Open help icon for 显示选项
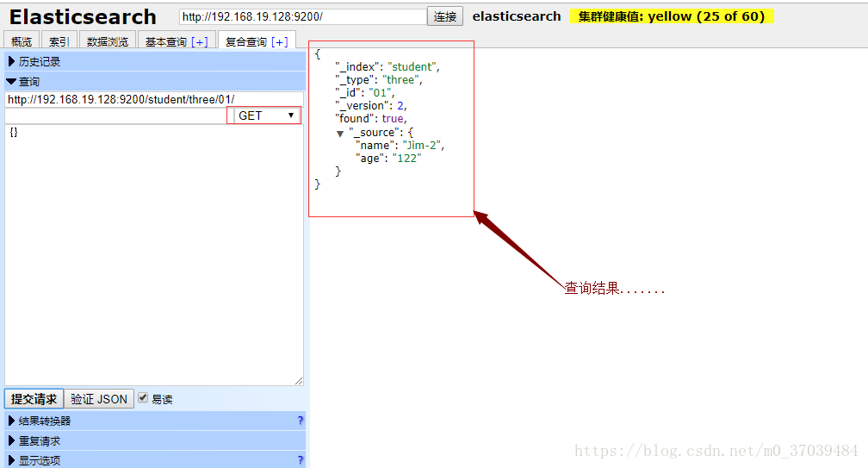The width and height of the screenshot is (868, 468). point(300,459)
